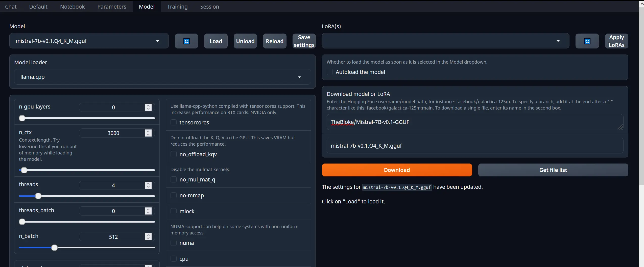Click Save settings button
The height and width of the screenshot is (267, 644).
pyautogui.click(x=304, y=41)
